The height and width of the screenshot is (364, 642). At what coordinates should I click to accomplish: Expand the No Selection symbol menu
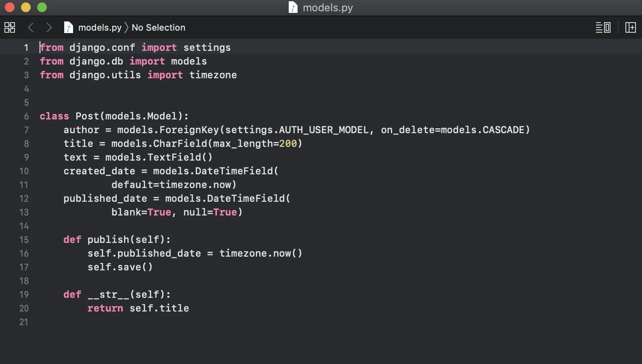click(158, 27)
